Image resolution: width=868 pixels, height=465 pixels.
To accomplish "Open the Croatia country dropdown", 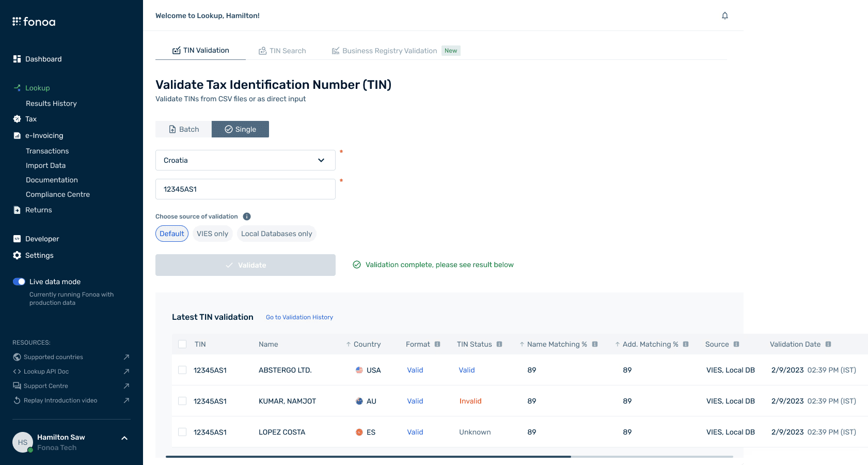I will pyautogui.click(x=245, y=160).
